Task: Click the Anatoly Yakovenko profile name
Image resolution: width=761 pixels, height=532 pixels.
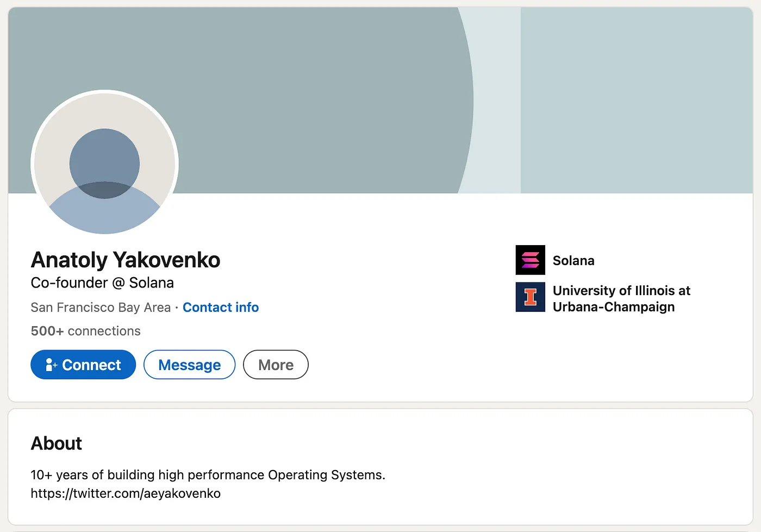Action: click(126, 260)
